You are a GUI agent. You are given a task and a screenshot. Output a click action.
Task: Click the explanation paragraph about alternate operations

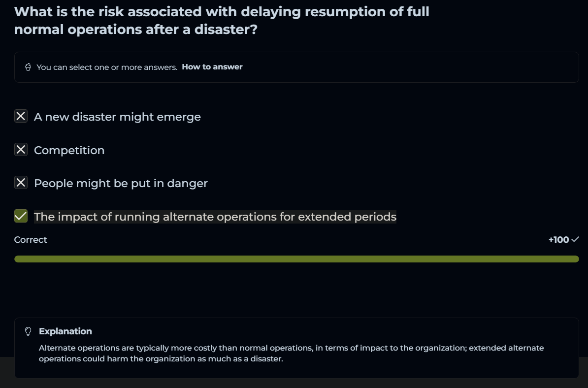click(291, 353)
